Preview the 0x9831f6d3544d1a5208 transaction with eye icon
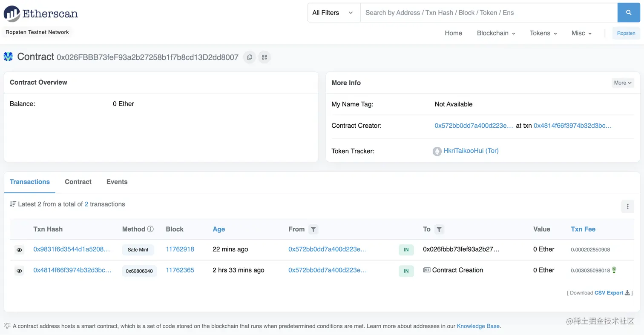The height and width of the screenshot is (335, 644). pyautogui.click(x=19, y=250)
